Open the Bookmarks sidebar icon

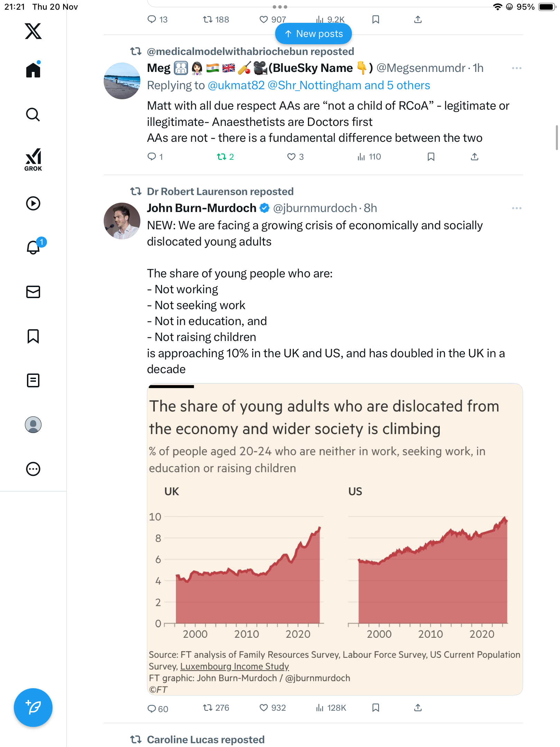(x=33, y=336)
